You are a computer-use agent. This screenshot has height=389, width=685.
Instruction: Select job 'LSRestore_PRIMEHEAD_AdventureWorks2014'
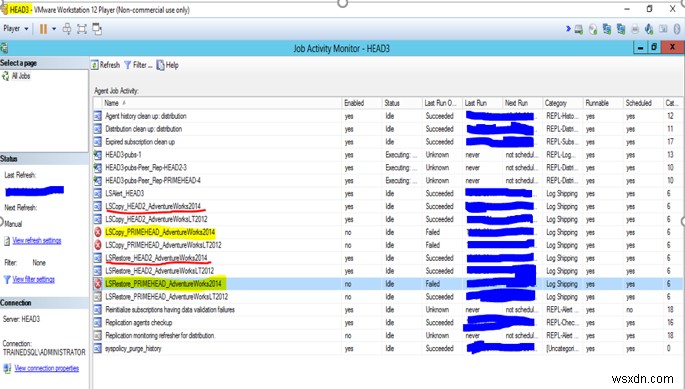163,284
